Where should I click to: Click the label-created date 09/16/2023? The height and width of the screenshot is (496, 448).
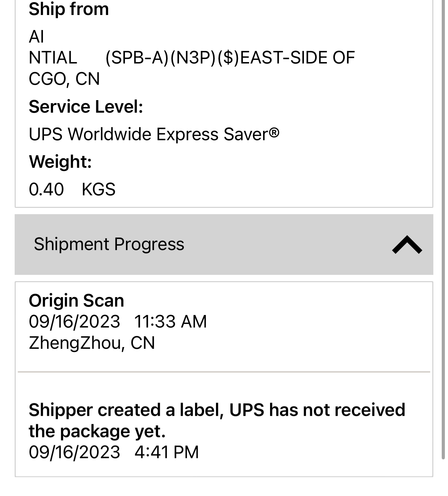pos(74,452)
